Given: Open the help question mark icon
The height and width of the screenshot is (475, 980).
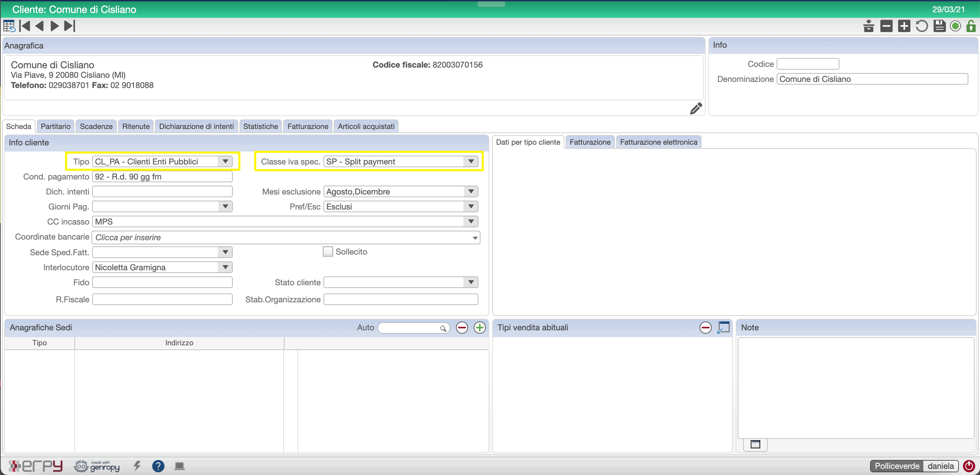Looking at the screenshot, I should [x=158, y=466].
